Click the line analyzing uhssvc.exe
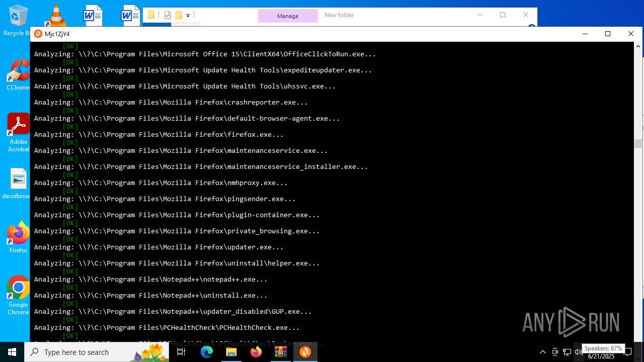The width and height of the screenshot is (644, 362). pyautogui.click(x=185, y=86)
